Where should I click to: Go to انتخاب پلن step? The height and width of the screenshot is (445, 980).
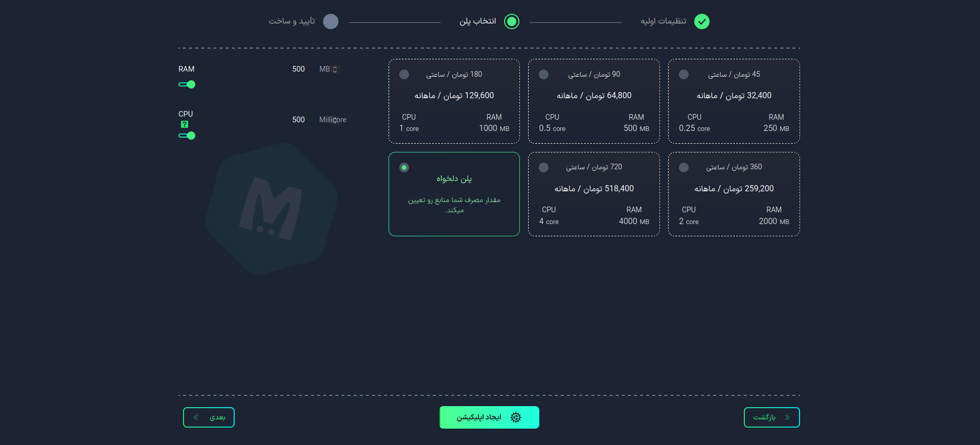477,21
